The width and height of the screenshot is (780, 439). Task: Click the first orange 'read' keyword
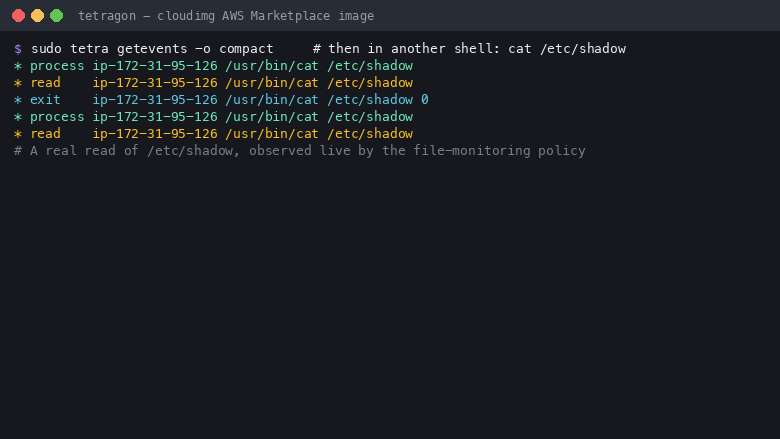45,83
